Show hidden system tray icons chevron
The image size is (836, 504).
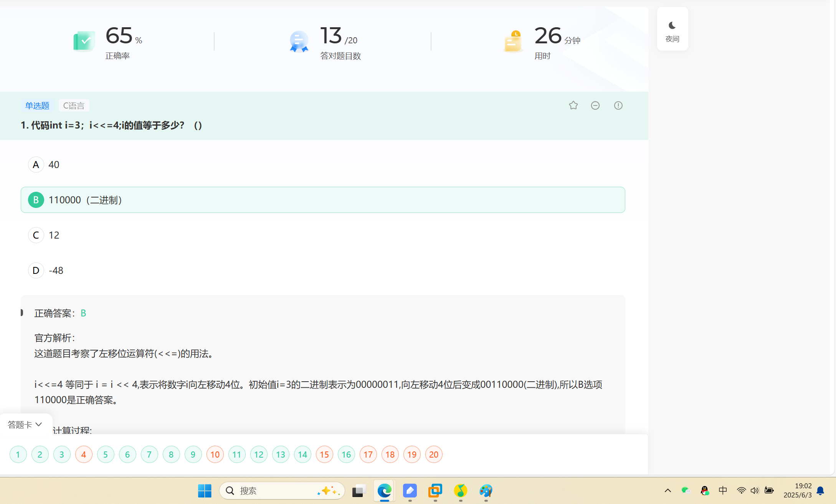[x=667, y=491]
